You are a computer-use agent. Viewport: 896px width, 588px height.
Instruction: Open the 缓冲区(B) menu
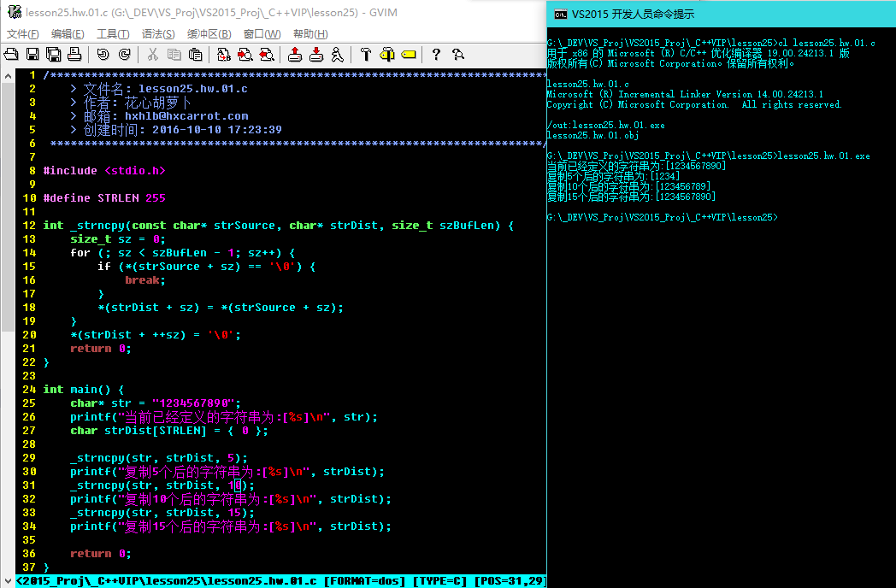click(209, 34)
